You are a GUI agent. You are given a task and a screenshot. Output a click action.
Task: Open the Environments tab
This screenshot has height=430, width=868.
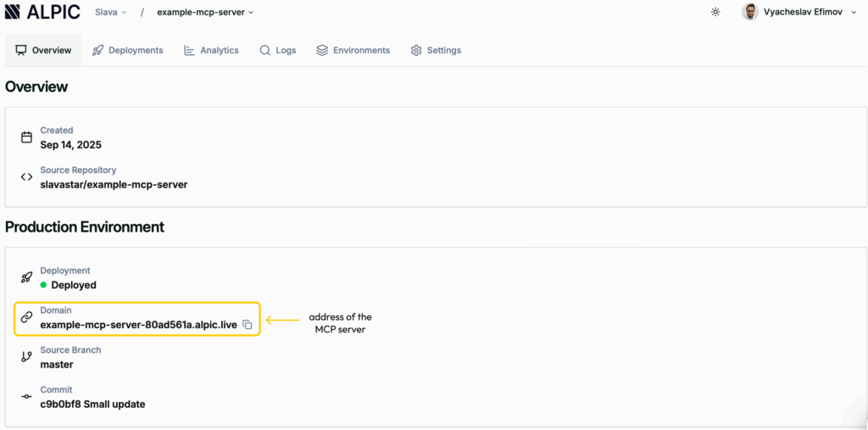353,50
